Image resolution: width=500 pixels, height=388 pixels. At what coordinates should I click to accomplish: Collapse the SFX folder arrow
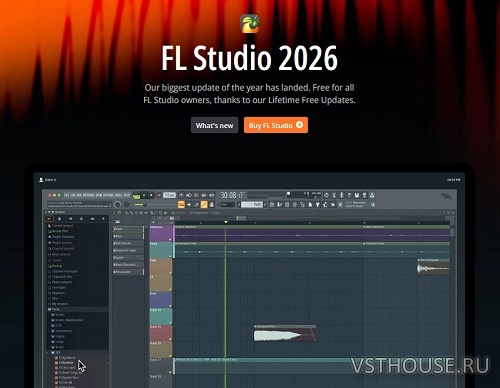(x=47, y=352)
